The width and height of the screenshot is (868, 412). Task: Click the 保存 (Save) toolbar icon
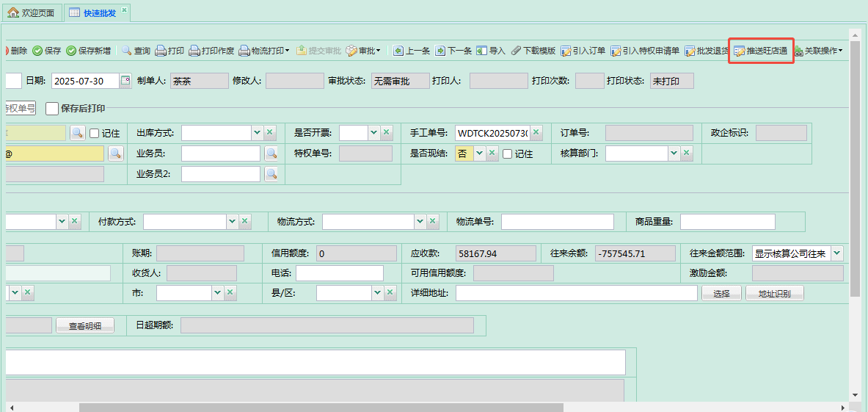pos(37,51)
